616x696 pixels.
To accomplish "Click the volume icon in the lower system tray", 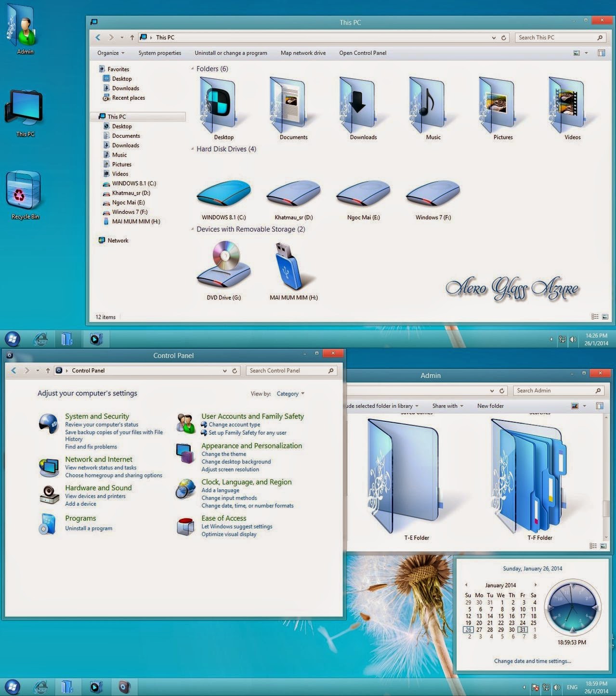I will pos(557,687).
